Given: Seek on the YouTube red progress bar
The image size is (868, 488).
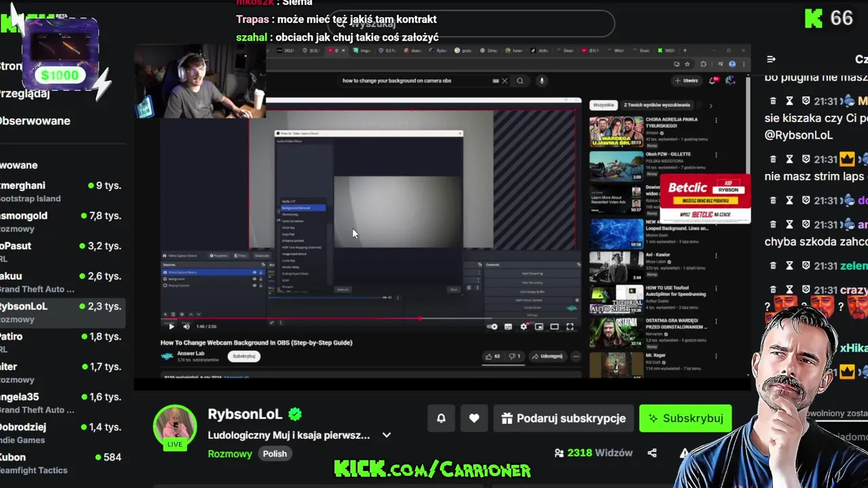Looking at the screenshot, I should (371, 317).
